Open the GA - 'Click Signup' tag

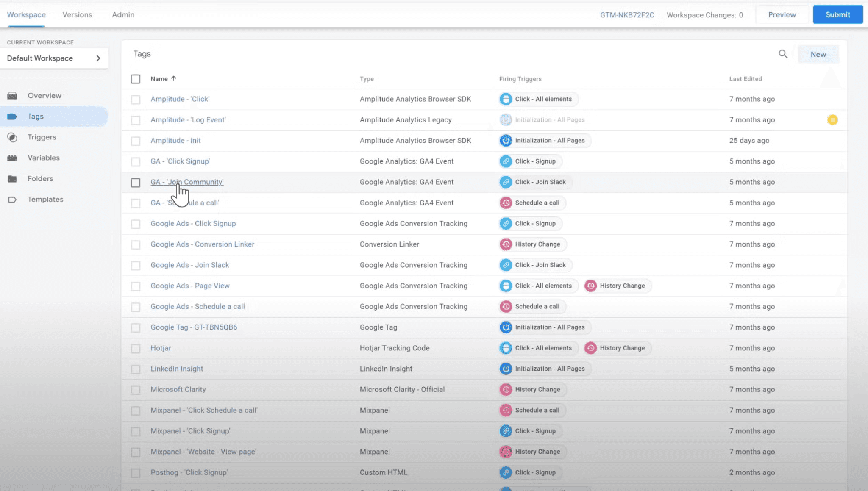point(180,161)
